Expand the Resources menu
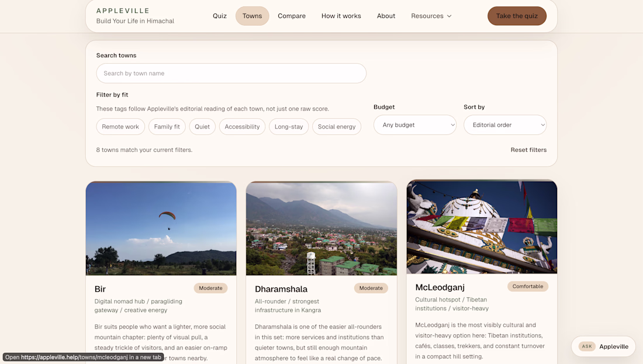643x364 pixels. tap(431, 16)
